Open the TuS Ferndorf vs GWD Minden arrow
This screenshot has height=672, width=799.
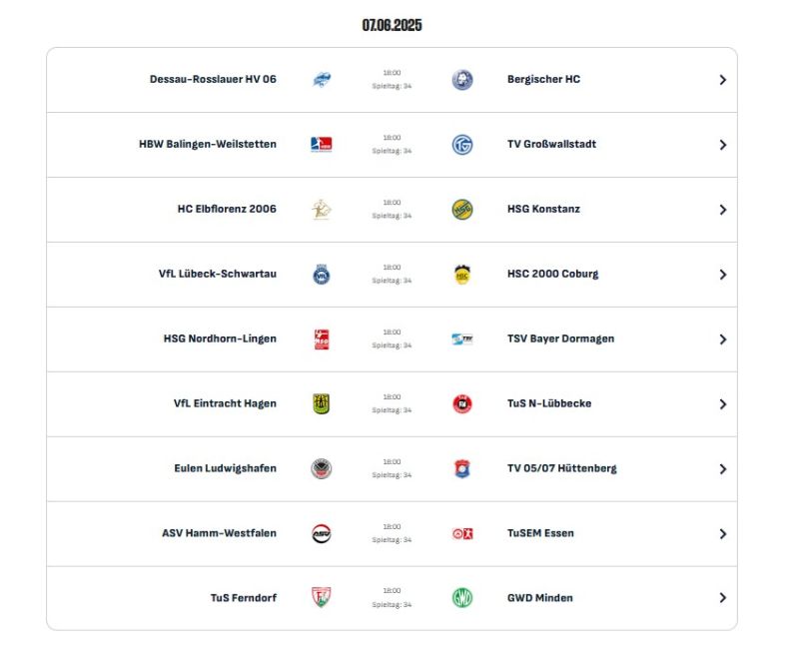[x=722, y=598]
